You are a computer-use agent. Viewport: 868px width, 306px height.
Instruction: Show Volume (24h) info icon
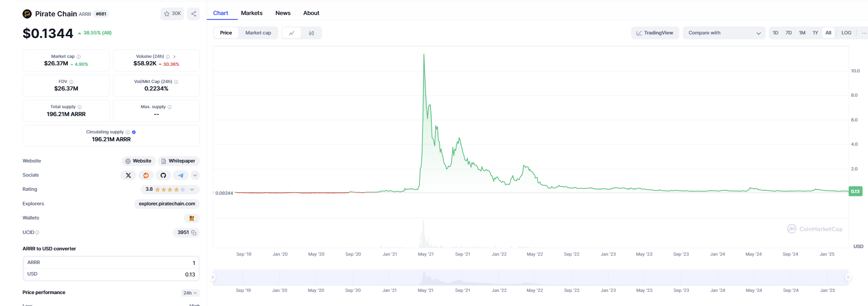pos(168,57)
